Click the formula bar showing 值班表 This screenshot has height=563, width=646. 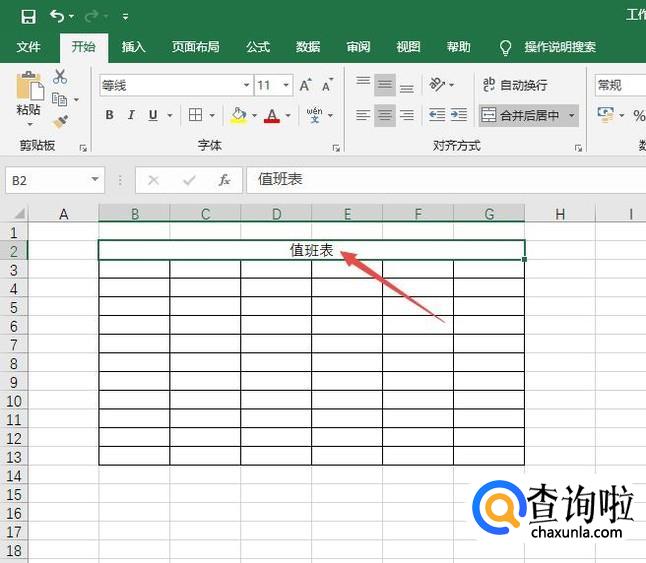point(446,180)
